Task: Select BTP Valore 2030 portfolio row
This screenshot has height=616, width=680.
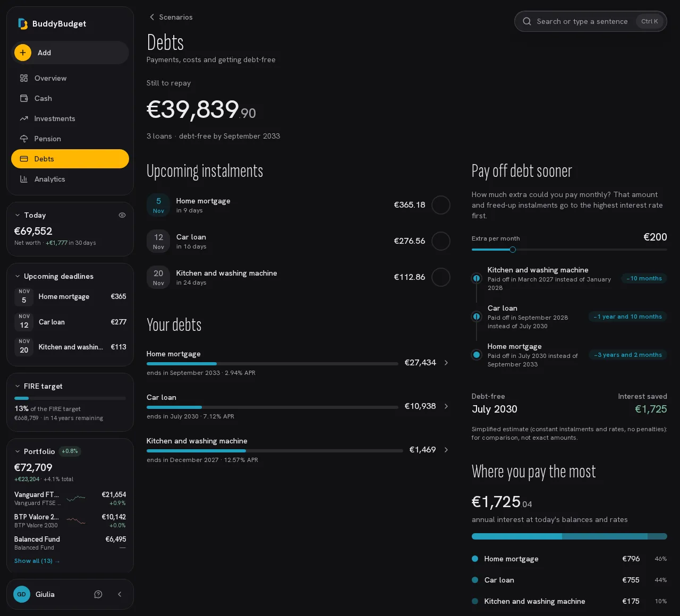Action: click(70, 520)
